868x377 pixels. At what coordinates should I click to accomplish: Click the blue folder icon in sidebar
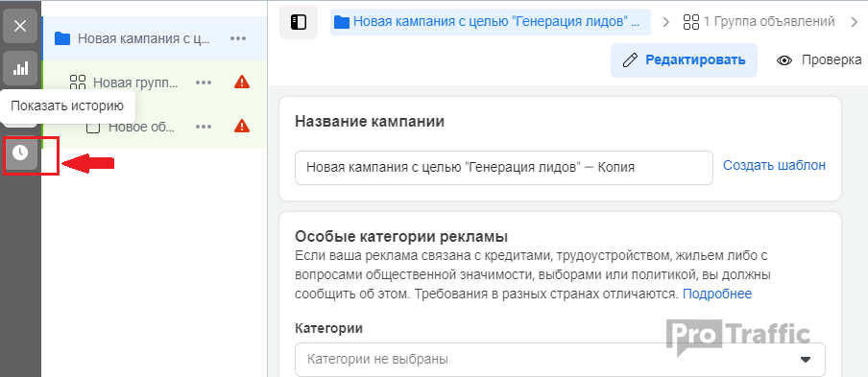(62, 38)
